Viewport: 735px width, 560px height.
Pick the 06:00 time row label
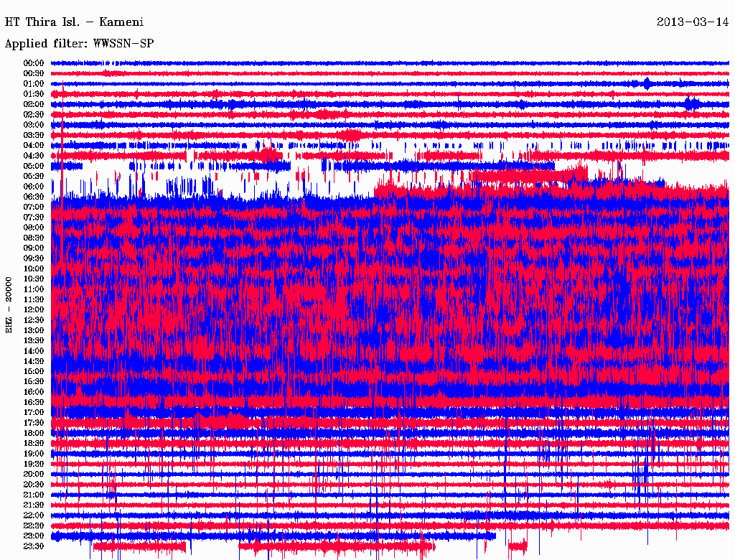(34, 187)
